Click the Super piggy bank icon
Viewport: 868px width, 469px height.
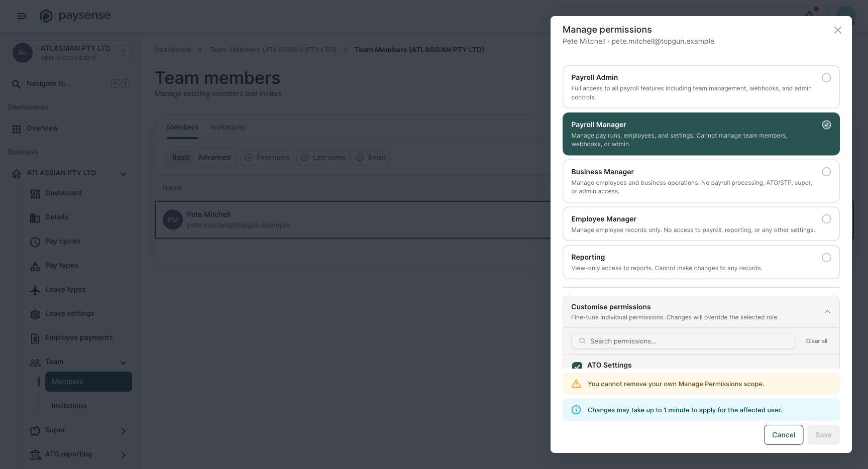pyautogui.click(x=35, y=431)
